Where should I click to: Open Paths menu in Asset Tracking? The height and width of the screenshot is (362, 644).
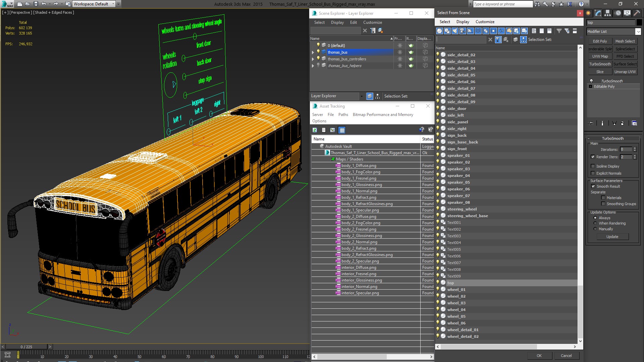[343, 115]
